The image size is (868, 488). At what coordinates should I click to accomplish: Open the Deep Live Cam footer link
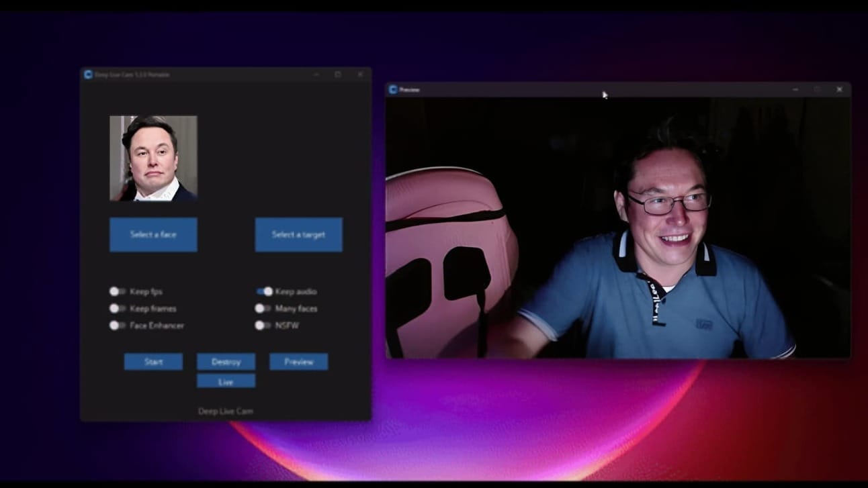click(226, 411)
